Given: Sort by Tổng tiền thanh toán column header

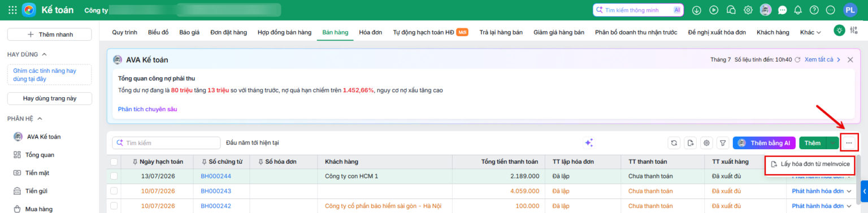Looking at the screenshot, I should pos(509,162).
